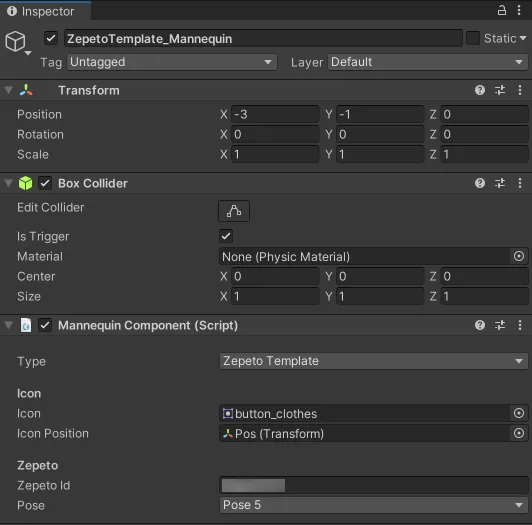Open object picker for Material field
This screenshot has height=525, width=532.
[519, 256]
